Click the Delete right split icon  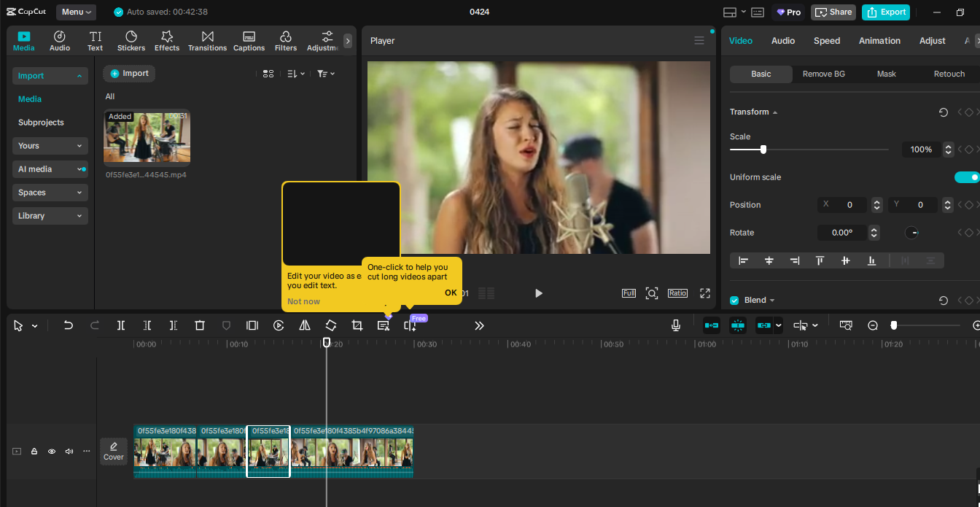tap(174, 325)
